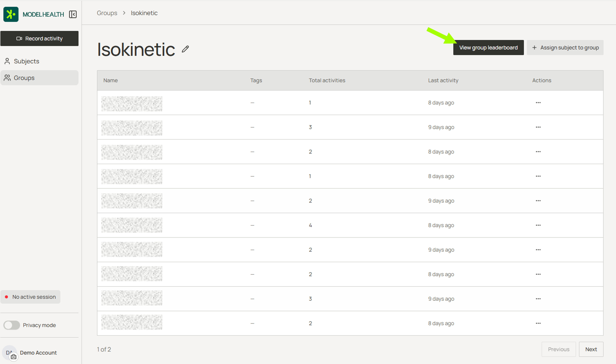Click the Isokinetic breadcrumb label
616x364 pixels.
pyautogui.click(x=144, y=13)
